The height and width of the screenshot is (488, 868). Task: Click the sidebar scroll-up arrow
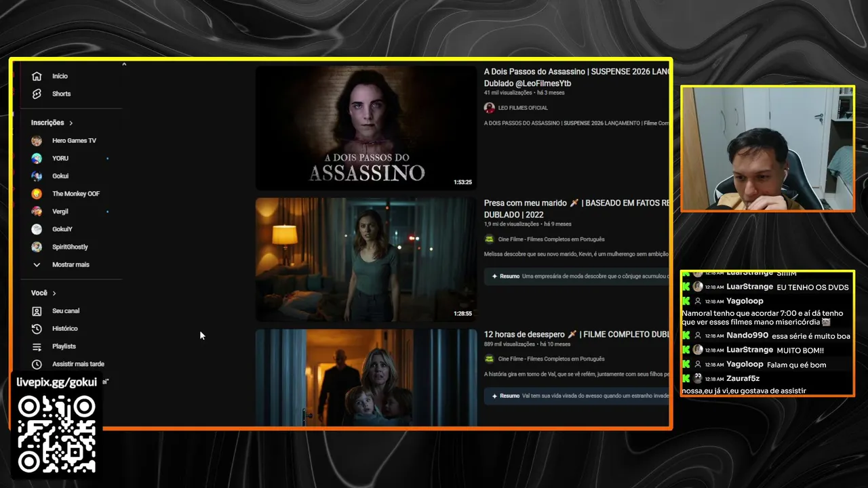pyautogui.click(x=124, y=64)
